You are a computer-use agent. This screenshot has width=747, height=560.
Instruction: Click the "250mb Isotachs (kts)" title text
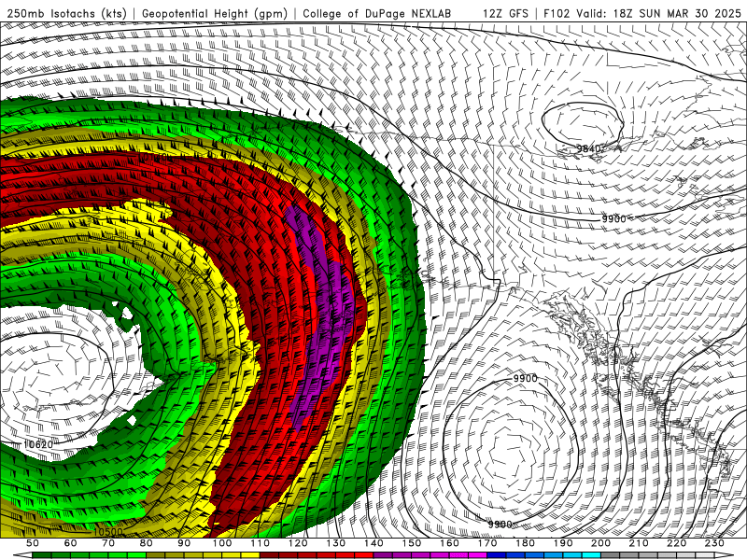66,14
